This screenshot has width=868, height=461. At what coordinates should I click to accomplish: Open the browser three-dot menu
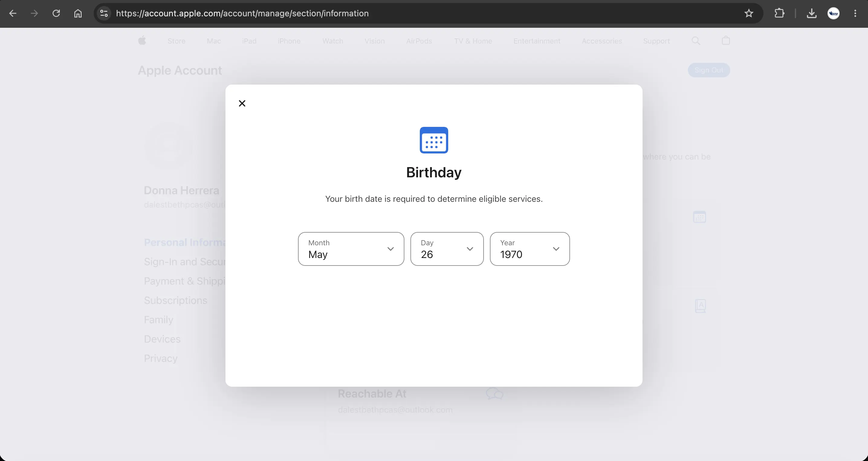(x=855, y=14)
